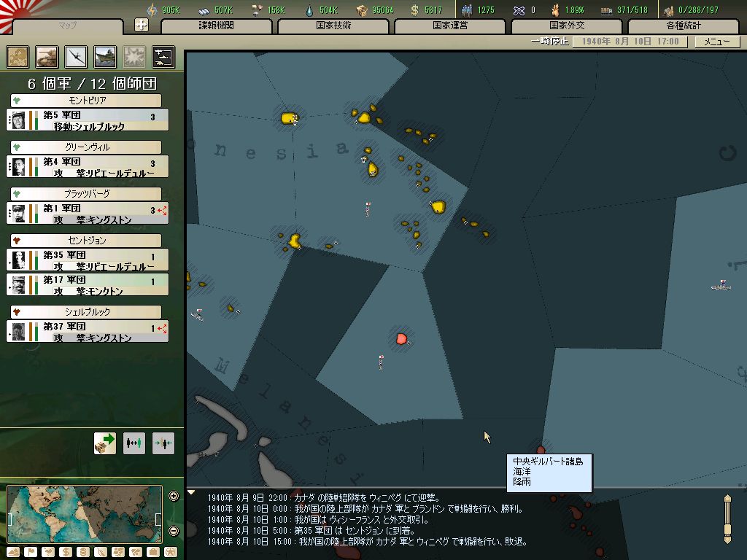Select the 第4 軍団 army row

(x=88, y=167)
